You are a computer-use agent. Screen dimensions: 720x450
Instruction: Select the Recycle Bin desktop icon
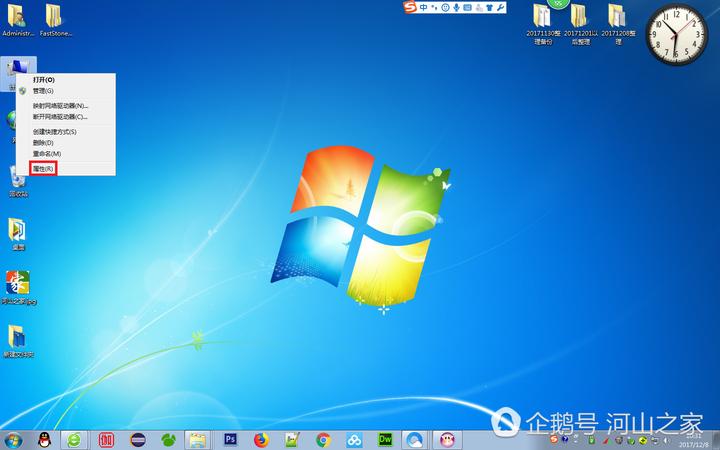coord(18,181)
